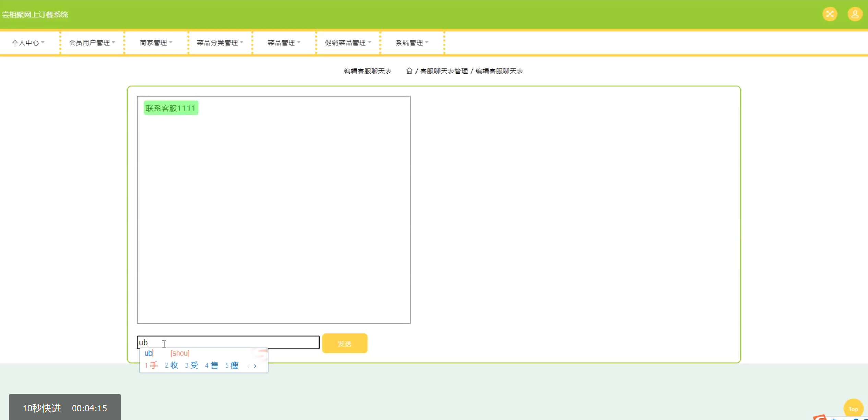Click next page arrow in IME candidates
The image size is (868, 420).
[255, 366]
